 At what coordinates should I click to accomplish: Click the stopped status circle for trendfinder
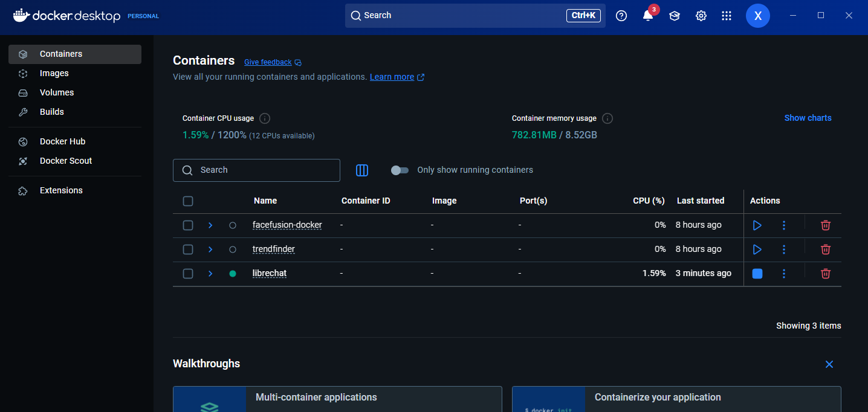click(x=233, y=249)
